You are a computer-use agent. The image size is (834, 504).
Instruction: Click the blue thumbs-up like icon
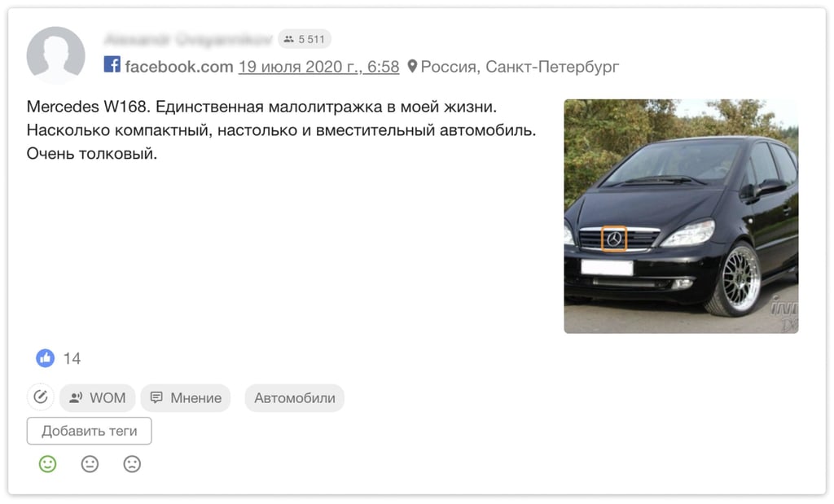[x=46, y=358]
